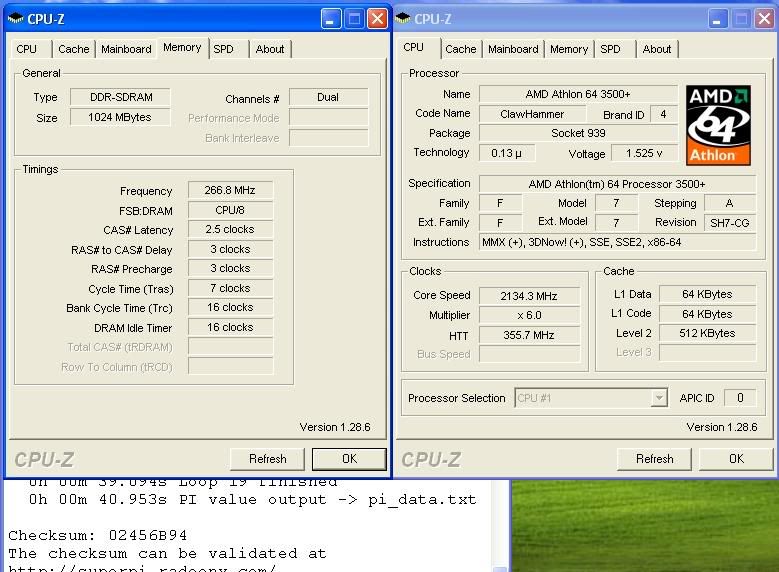
Task: Switch to Memory tab in right window
Action: coord(569,49)
